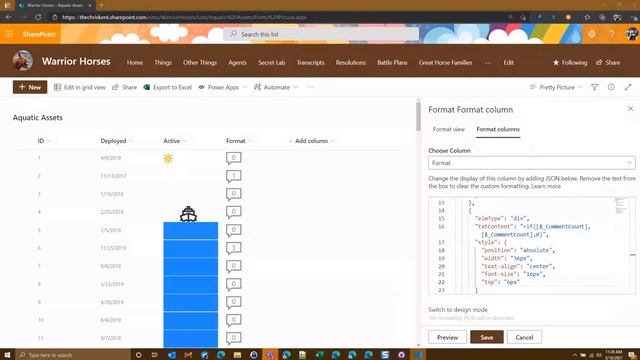
Task: Click the browser back arrow
Action: coord(9,17)
